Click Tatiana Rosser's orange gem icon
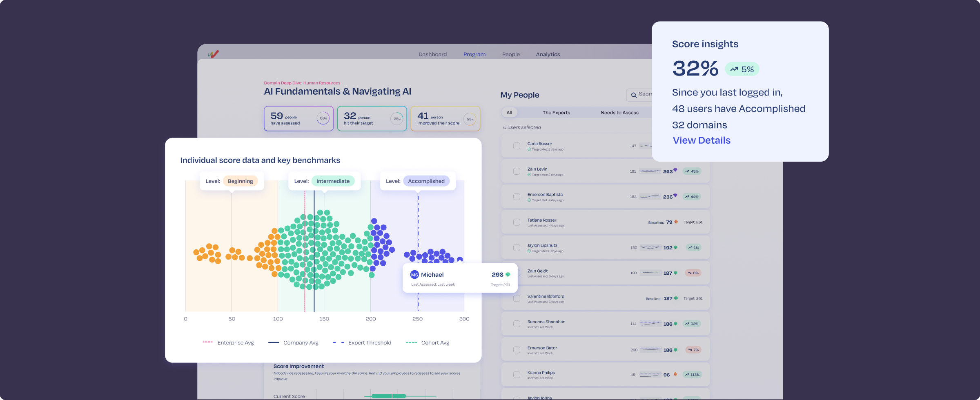 click(676, 222)
